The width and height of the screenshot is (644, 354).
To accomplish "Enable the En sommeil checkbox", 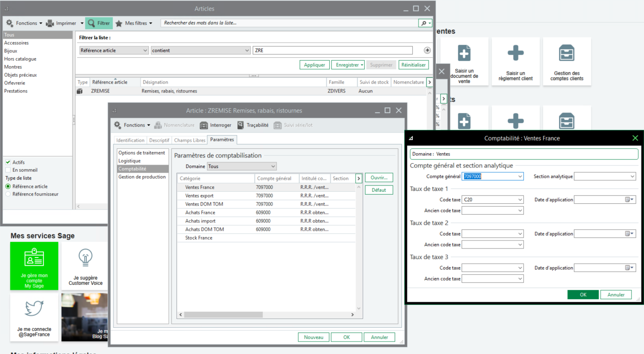I will (x=8, y=170).
